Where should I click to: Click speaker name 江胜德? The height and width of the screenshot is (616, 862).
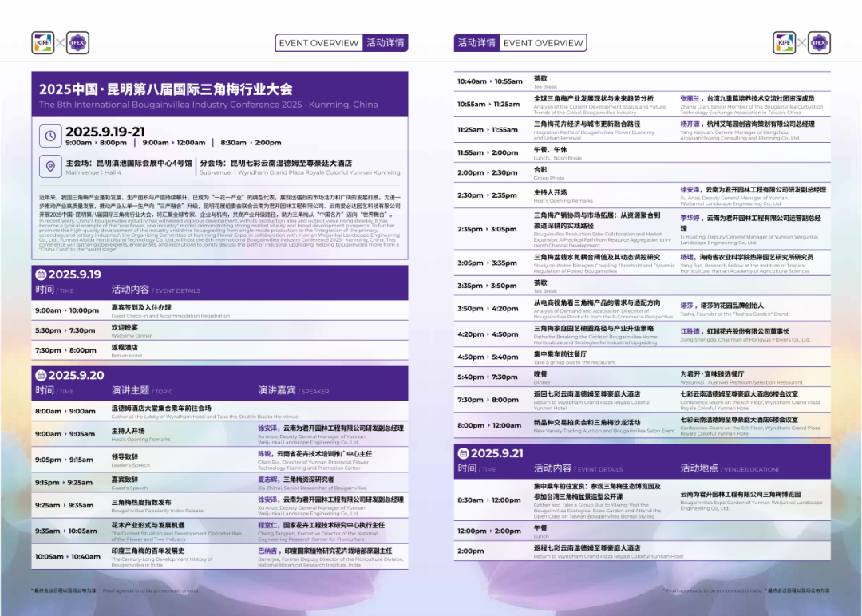coord(690,331)
